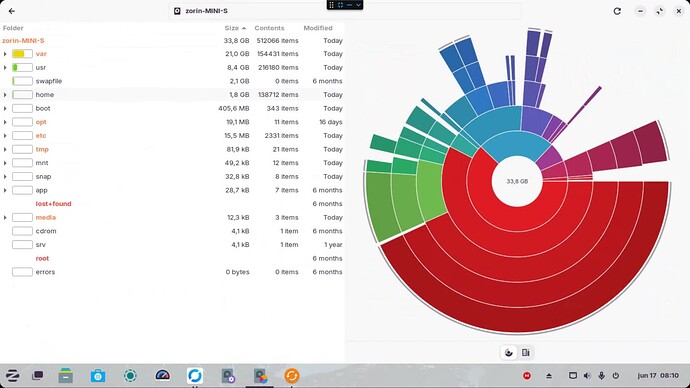This screenshot has height=388, width=690.
Task: Click the swapfile usage bar
Action: (x=22, y=81)
